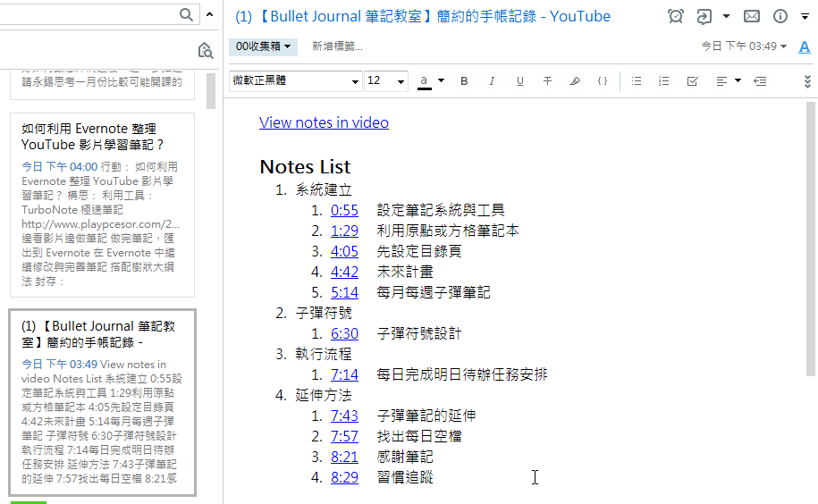Open the font color picker arrow
Image resolution: width=818 pixels, height=504 pixels.
(x=442, y=80)
